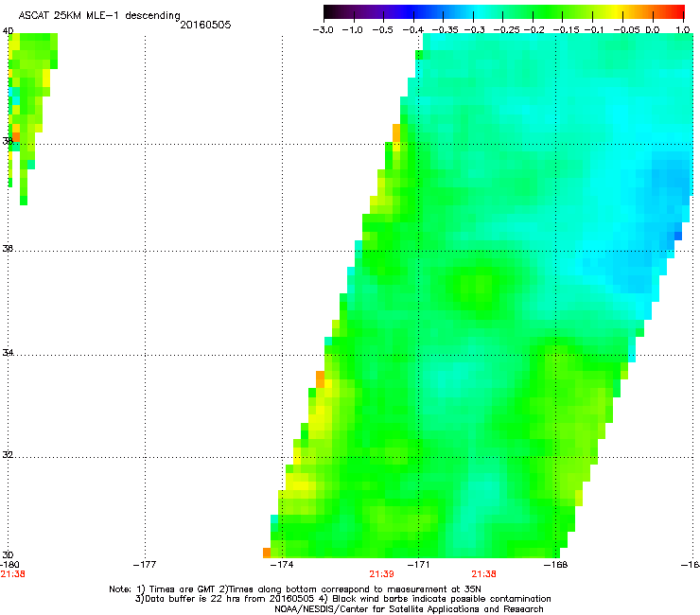Click the '-1.0' color scale label
The height and width of the screenshot is (615, 700).
[353, 30]
